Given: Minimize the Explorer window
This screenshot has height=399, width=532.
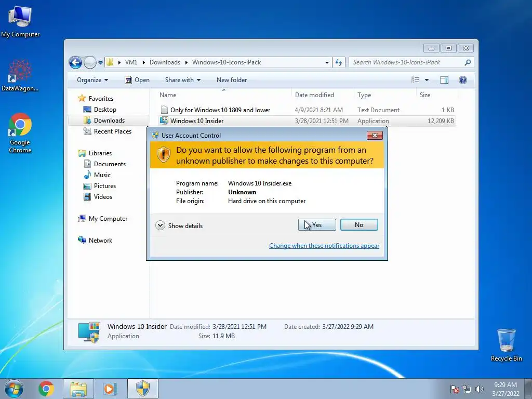Looking at the screenshot, I should point(431,48).
